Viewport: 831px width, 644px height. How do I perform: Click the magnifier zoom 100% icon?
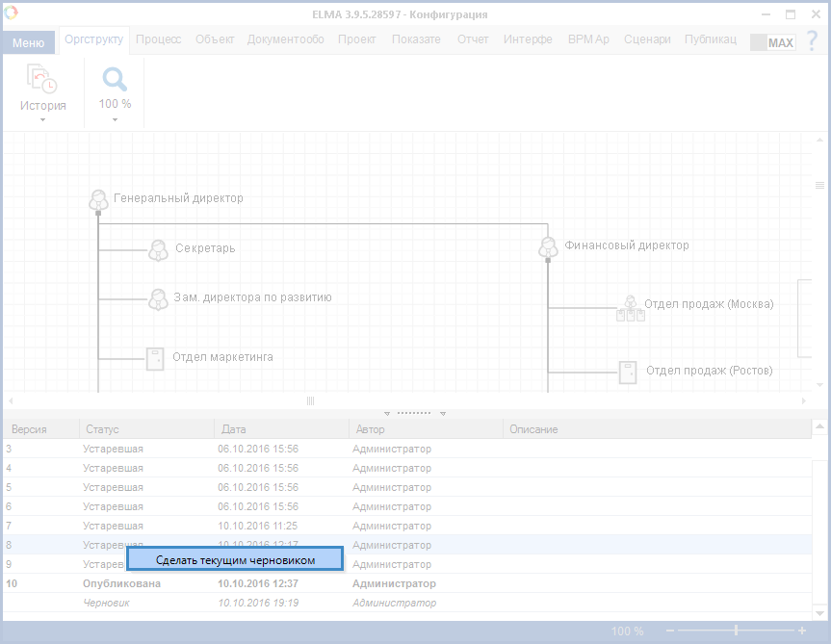pyautogui.click(x=115, y=80)
